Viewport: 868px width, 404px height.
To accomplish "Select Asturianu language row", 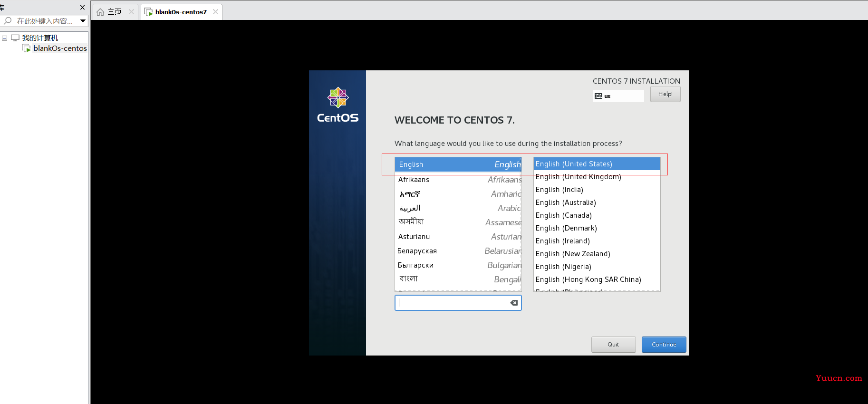I will point(458,237).
